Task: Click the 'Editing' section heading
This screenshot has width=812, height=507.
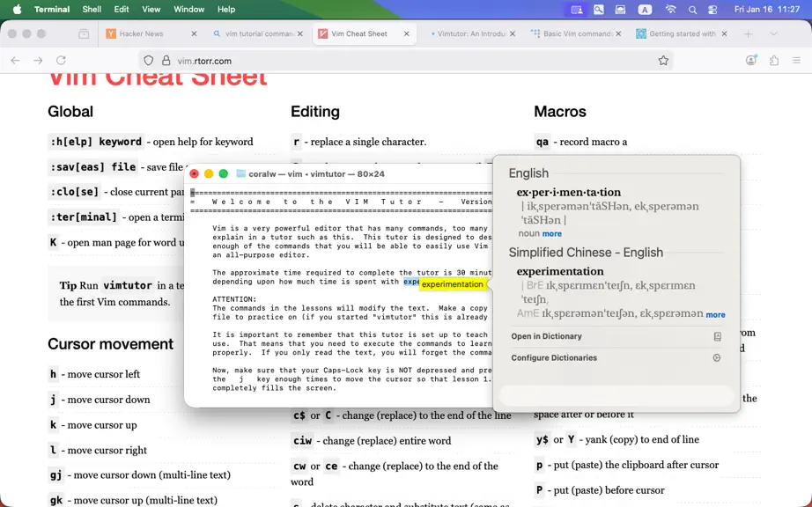Action: (x=315, y=112)
